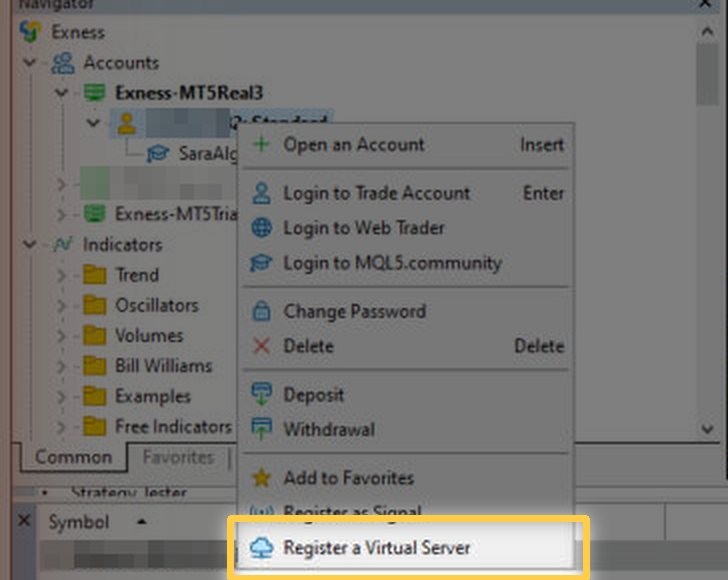
Task: Click the MQL5.community graduation cap icon
Action: click(x=261, y=262)
